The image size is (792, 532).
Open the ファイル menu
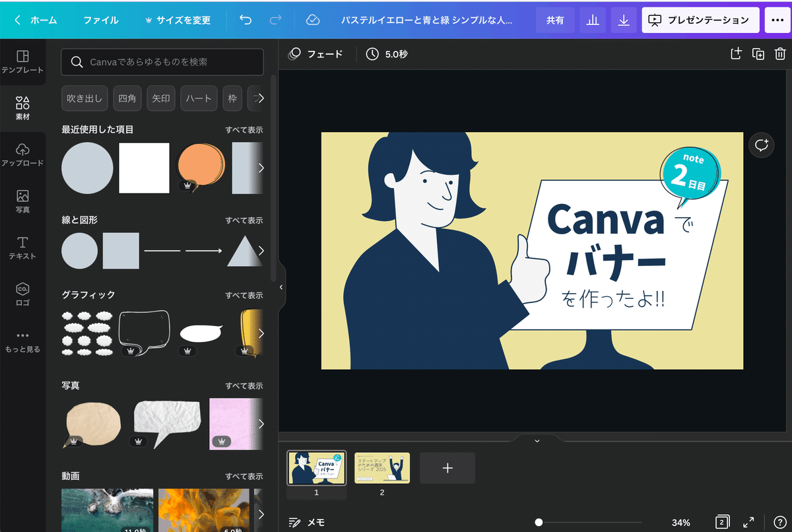(101, 20)
